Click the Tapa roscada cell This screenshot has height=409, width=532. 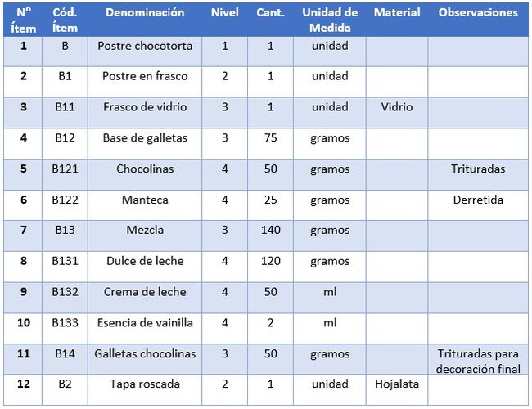[x=145, y=390]
